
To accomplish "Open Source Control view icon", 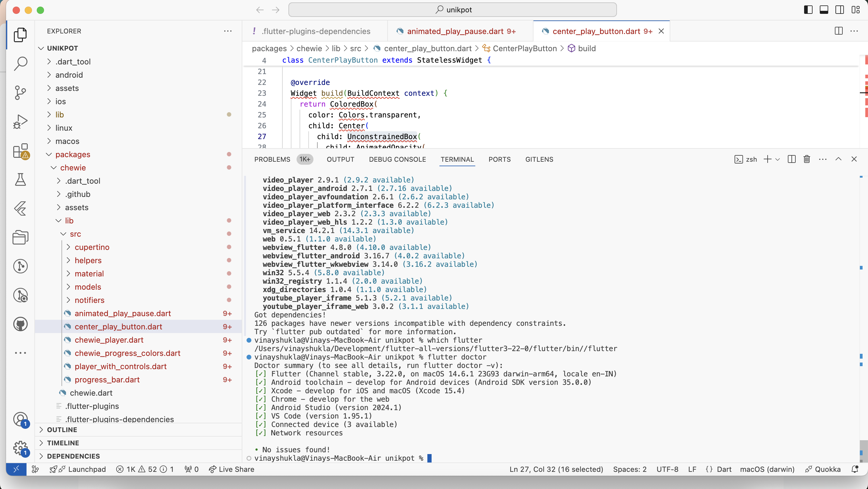I will pos(20,92).
